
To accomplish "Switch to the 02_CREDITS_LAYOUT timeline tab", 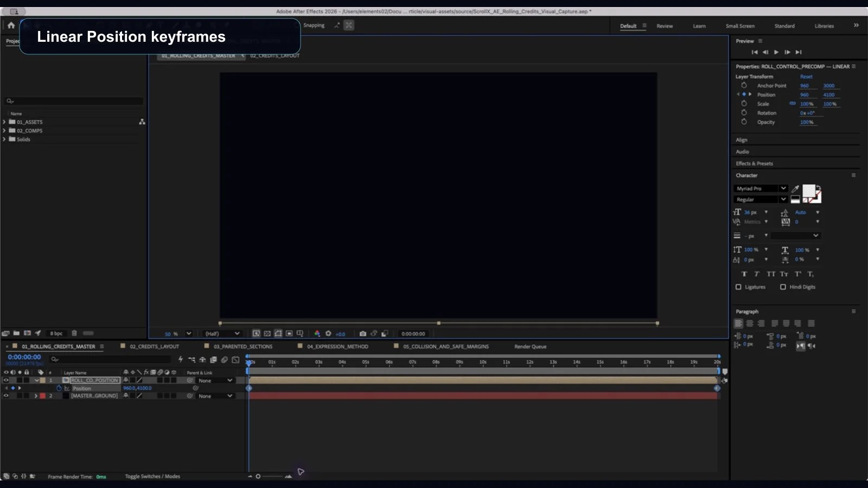I will click(154, 346).
